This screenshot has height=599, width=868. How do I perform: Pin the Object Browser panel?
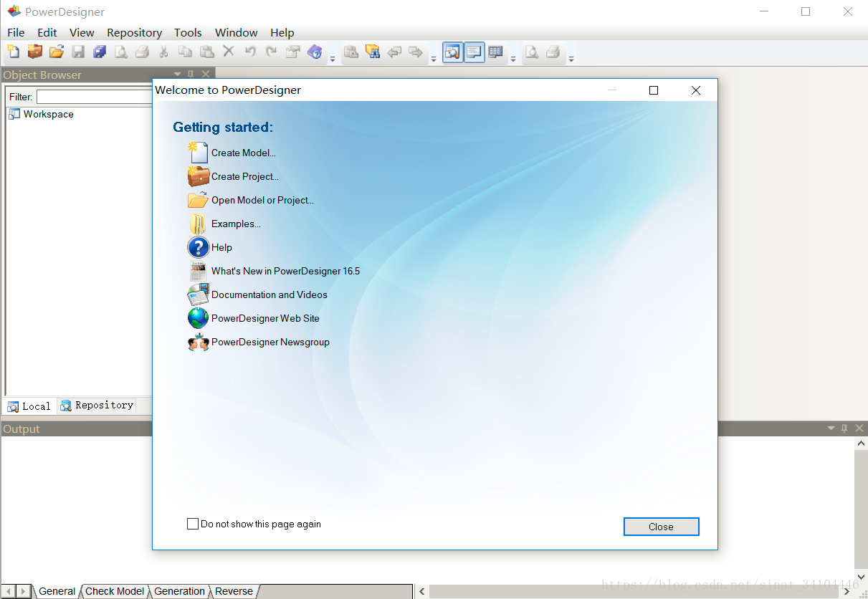[x=191, y=74]
